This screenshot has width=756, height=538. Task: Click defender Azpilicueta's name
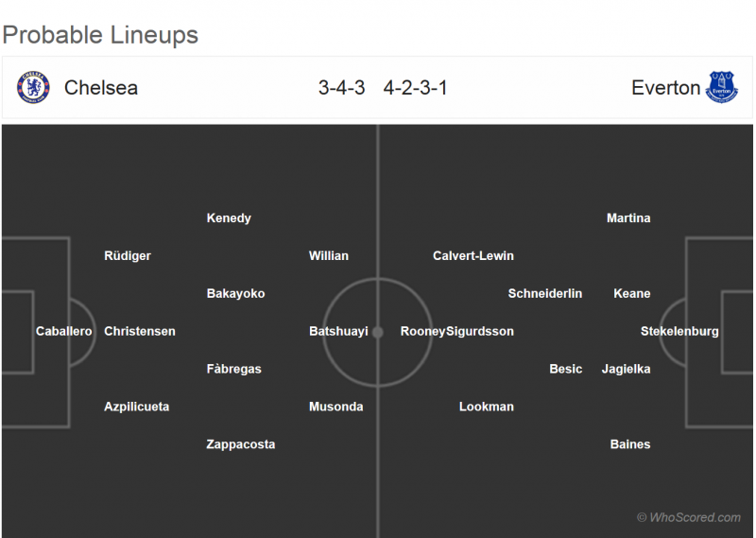pyautogui.click(x=137, y=407)
